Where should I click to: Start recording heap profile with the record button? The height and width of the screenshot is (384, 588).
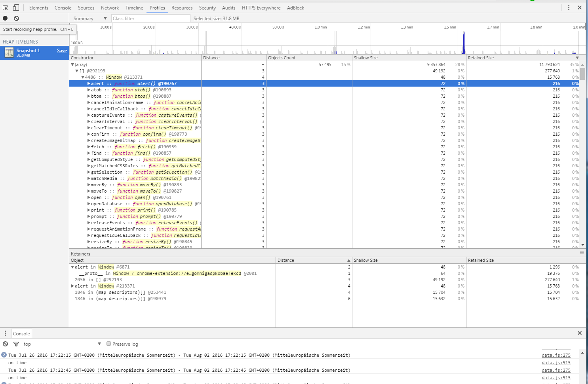(5, 18)
